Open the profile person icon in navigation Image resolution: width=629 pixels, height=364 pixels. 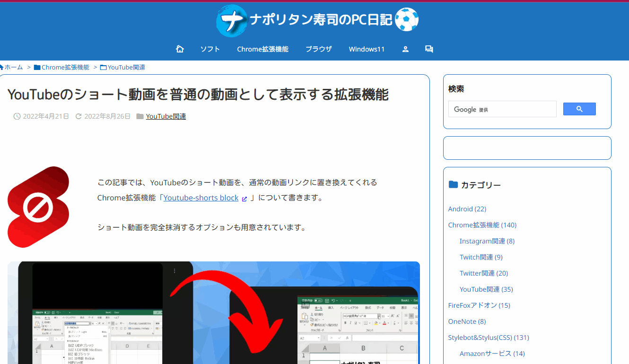tap(405, 49)
